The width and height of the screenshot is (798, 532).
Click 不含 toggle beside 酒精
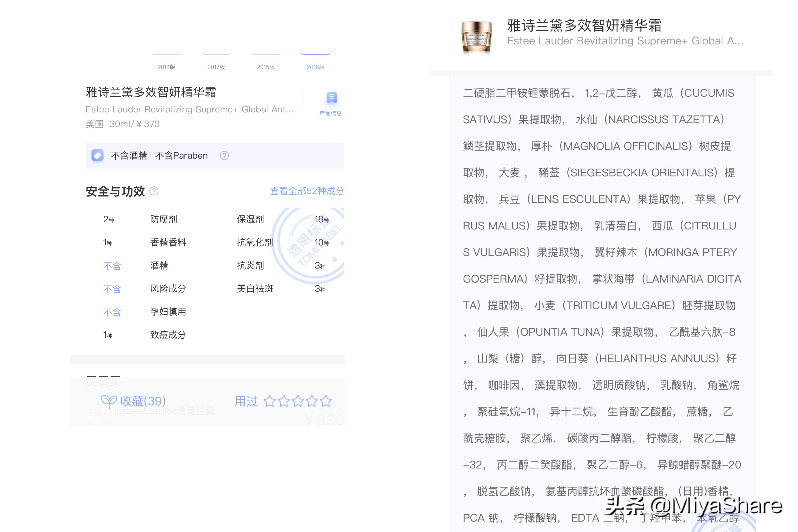[x=112, y=266]
